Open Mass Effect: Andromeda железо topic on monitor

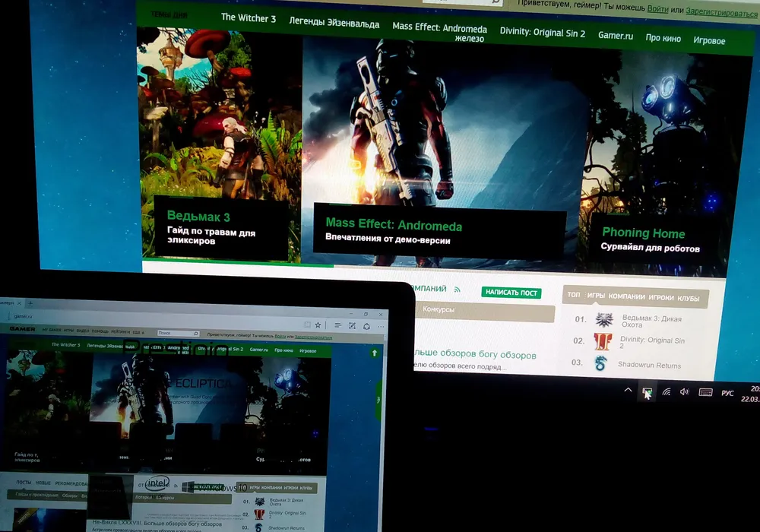pos(439,32)
